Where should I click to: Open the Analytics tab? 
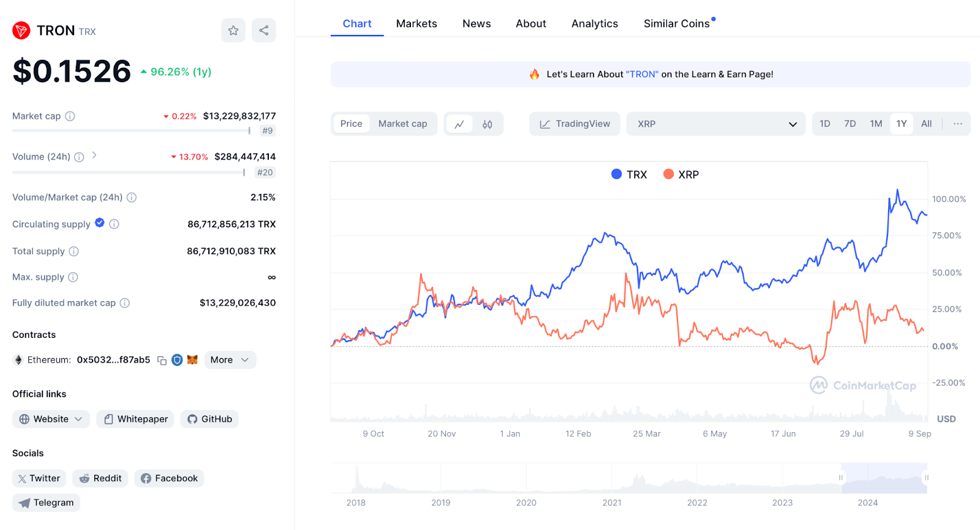[595, 24]
